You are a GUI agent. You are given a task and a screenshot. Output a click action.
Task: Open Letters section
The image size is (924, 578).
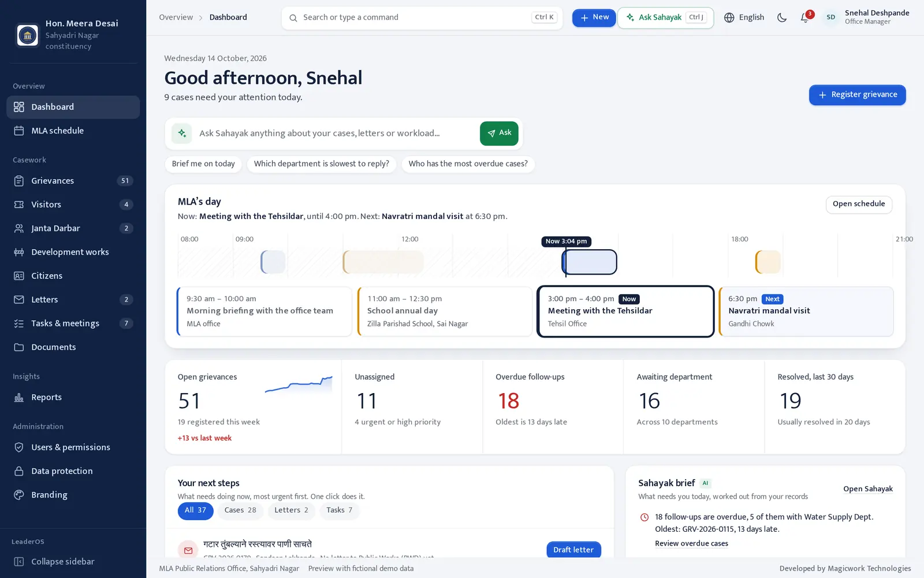click(73, 299)
